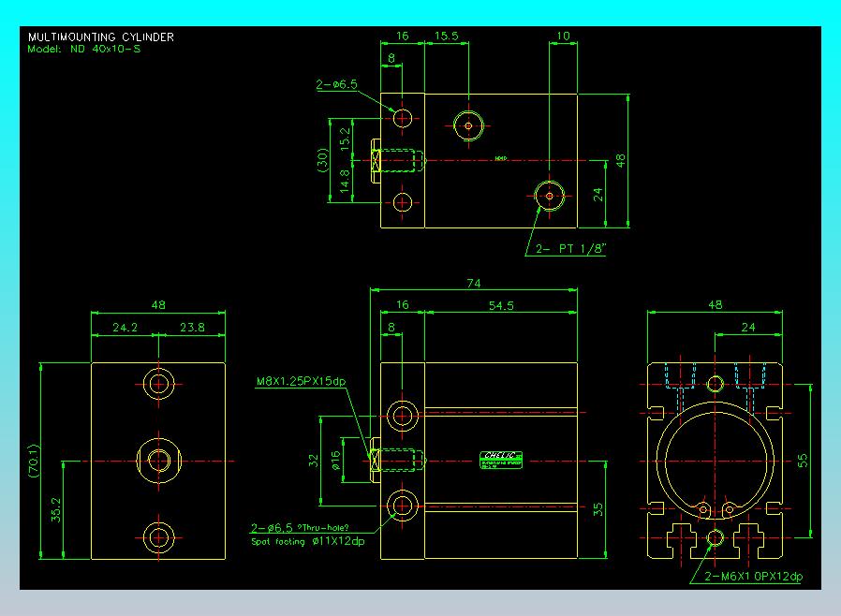Image resolution: width=841 pixels, height=616 pixels.
Task: Select the (70.1) height dimension text
Action: click(x=34, y=461)
